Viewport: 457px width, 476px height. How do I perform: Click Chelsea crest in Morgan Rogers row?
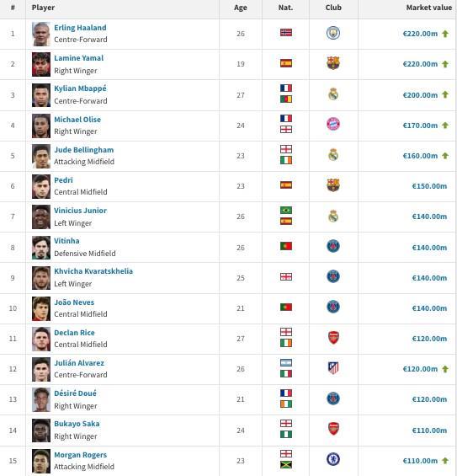[333, 459]
